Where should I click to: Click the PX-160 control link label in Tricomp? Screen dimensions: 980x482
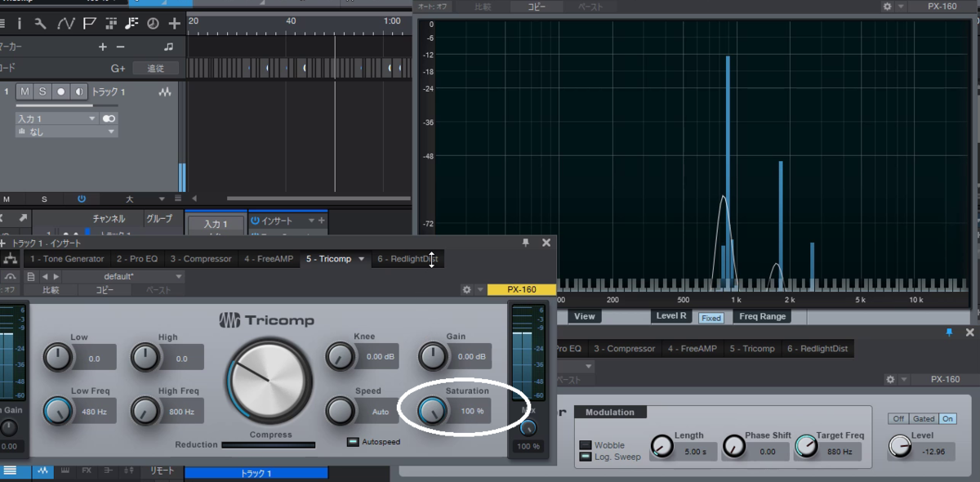coord(521,289)
